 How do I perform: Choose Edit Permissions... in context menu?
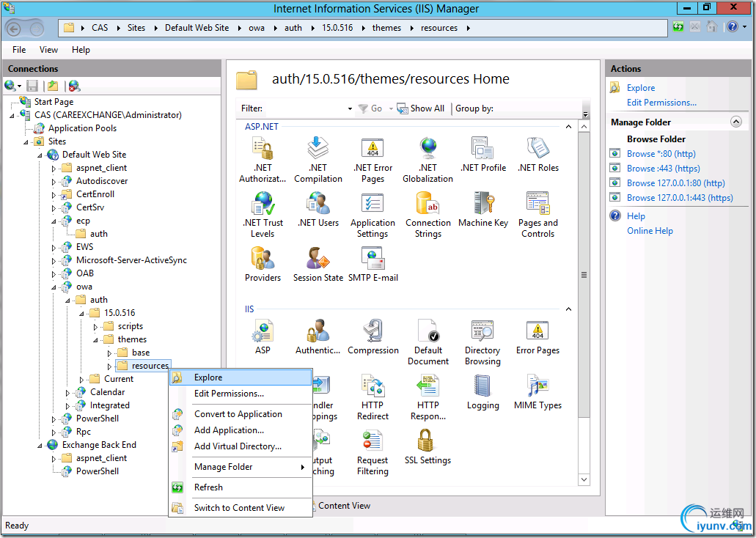240,394
